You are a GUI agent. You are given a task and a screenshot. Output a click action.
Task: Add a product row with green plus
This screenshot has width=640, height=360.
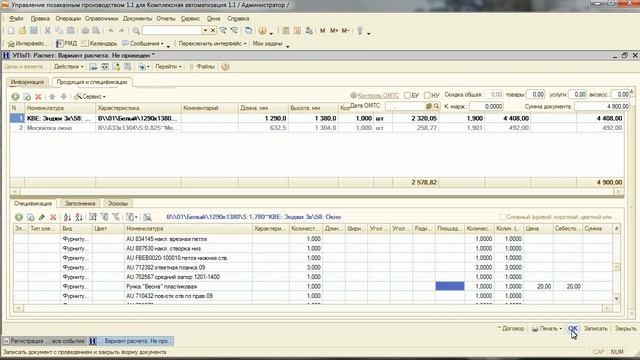(x=16, y=97)
